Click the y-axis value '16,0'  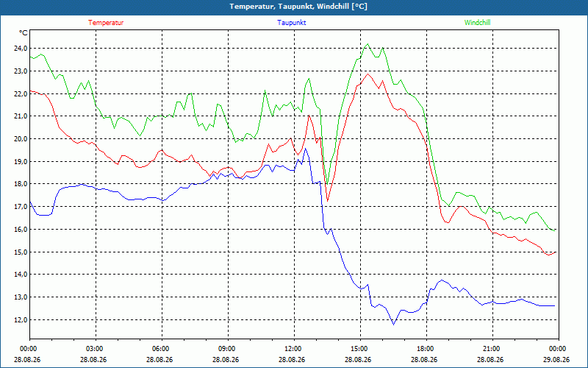point(21,229)
